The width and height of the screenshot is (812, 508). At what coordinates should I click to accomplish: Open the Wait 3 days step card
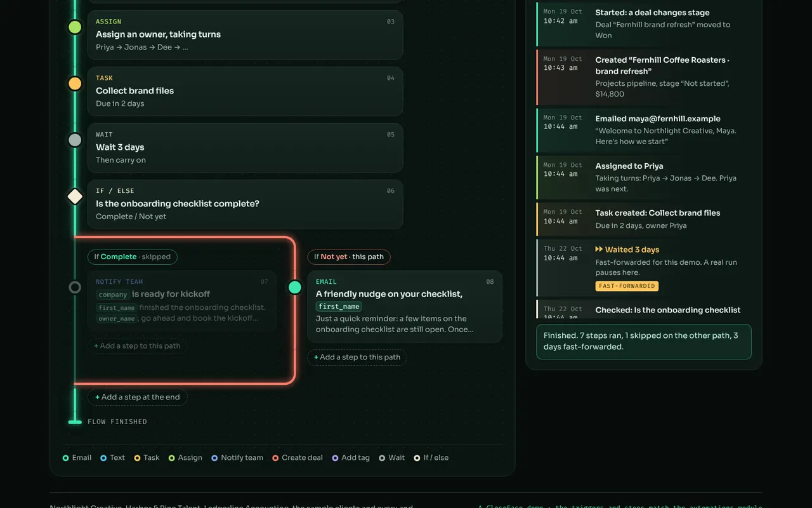pyautogui.click(x=245, y=148)
